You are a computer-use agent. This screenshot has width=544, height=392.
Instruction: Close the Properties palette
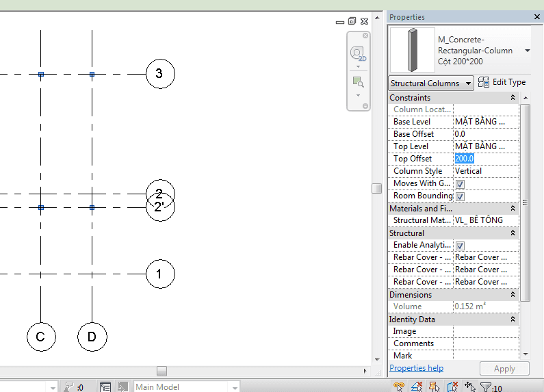point(536,16)
